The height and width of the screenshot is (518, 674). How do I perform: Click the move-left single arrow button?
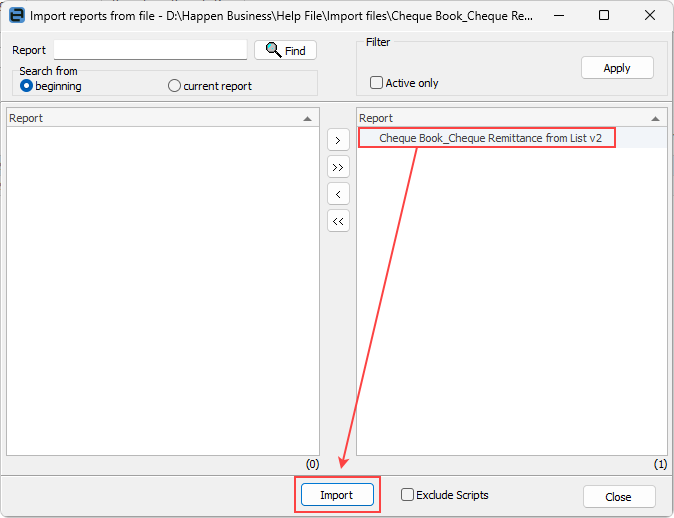coord(338,194)
